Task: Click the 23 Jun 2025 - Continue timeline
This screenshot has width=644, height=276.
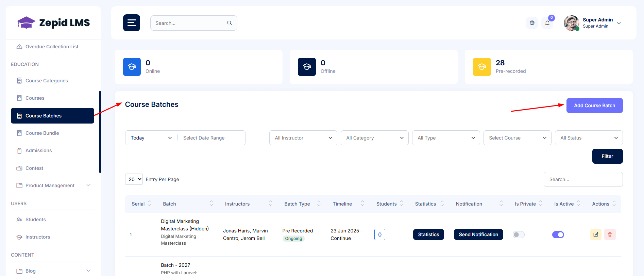Action: pyautogui.click(x=346, y=234)
